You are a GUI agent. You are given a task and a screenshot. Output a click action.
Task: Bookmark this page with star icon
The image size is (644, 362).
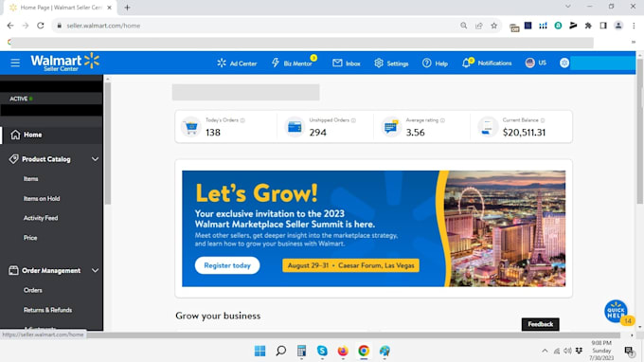click(x=494, y=26)
